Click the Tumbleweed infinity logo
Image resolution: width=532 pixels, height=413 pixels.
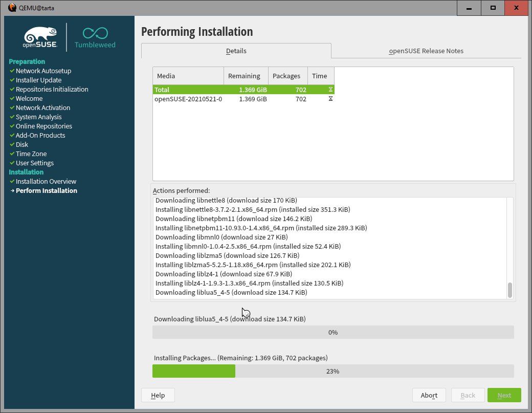pos(95,34)
